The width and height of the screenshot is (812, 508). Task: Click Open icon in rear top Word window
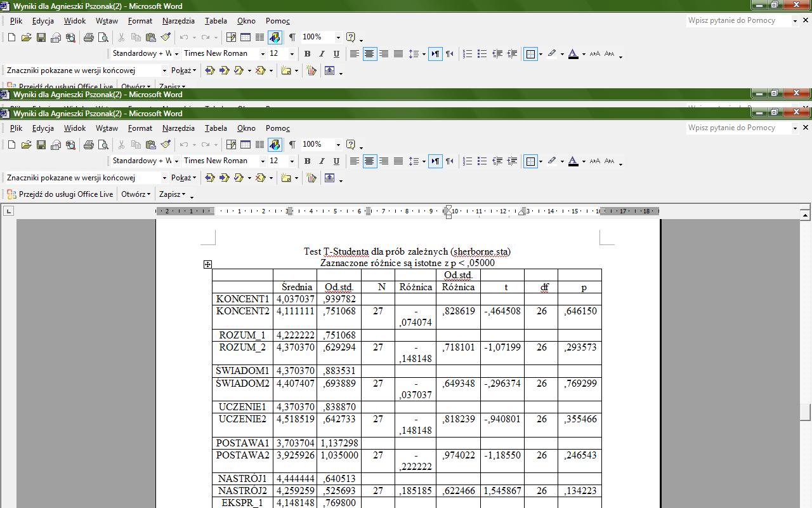tap(26, 37)
